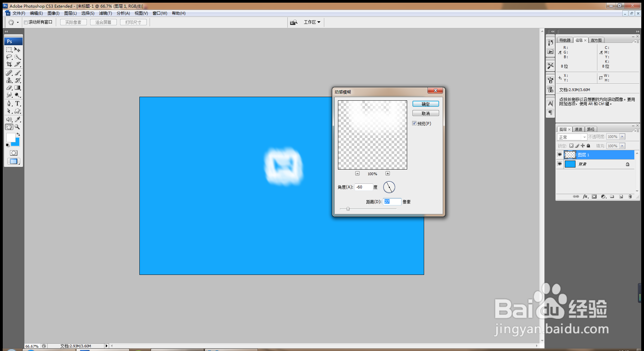Open the Tool Presets panel icon
The height and width of the screenshot is (351, 644).
[x=551, y=66]
